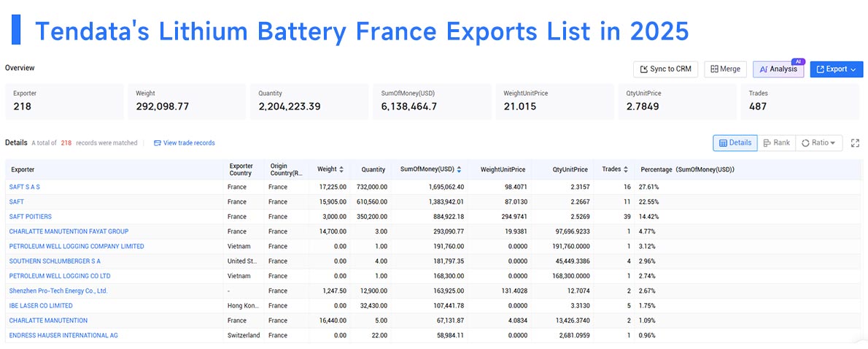Switch to the Rank view tab
This screenshot has width=868, height=349.
(x=776, y=143)
